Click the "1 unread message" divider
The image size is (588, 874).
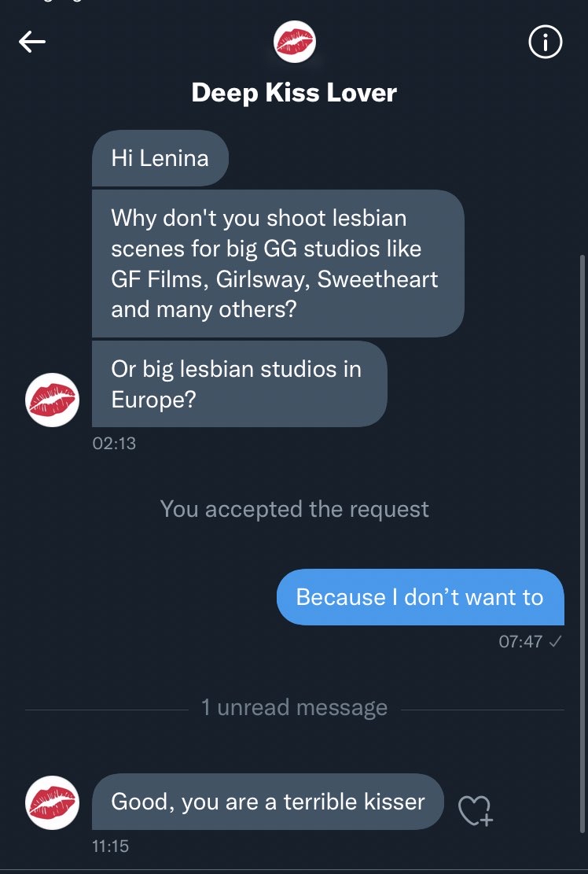pos(294,706)
